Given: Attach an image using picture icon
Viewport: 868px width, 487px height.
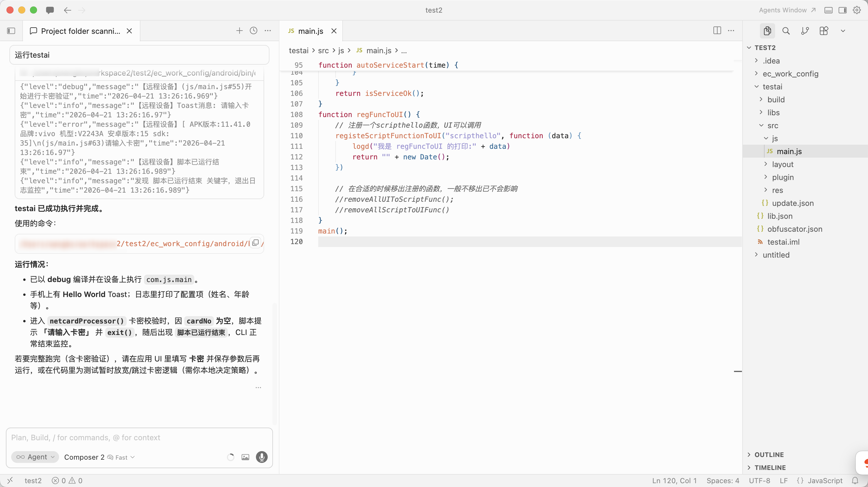Looking at the screenshot, I should click(x=245, y=457).
